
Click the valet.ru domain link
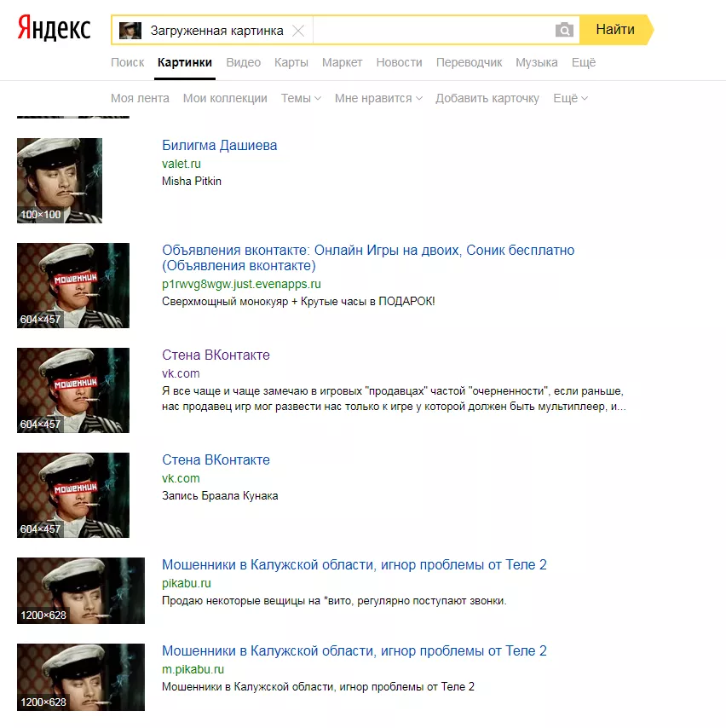coord(181,164)
